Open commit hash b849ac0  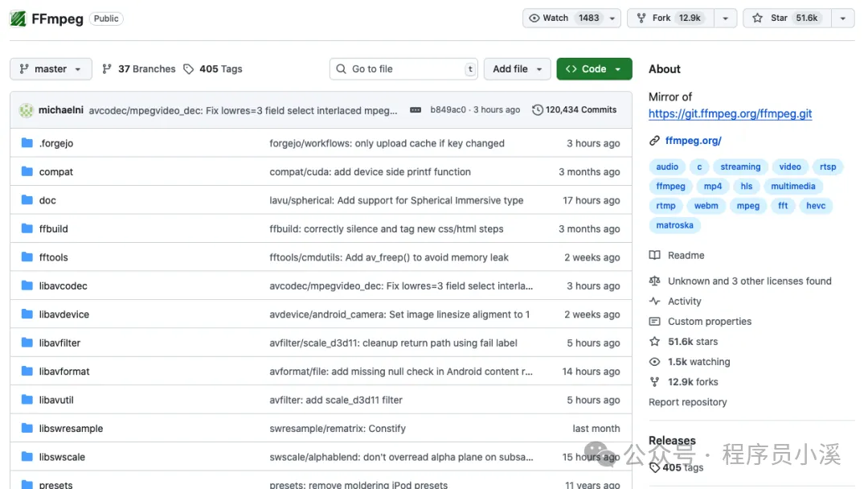pyautogui.click(x=448, y=109)
